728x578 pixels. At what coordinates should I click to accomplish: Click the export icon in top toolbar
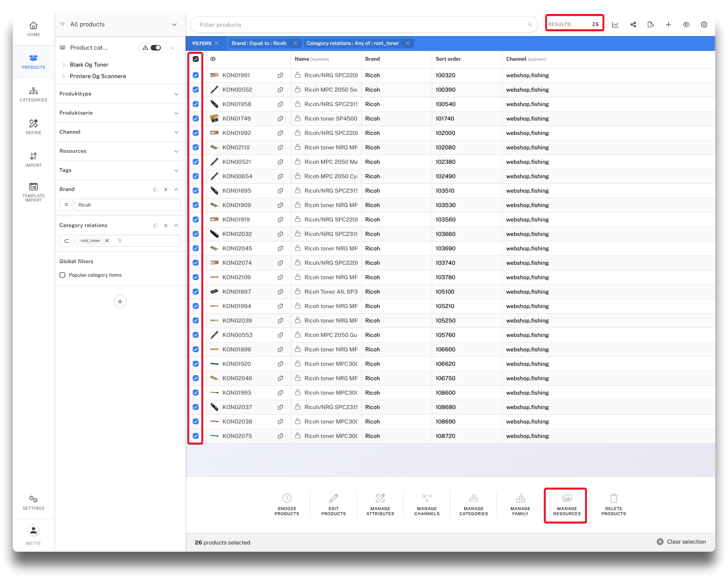(x=651, y=25)
